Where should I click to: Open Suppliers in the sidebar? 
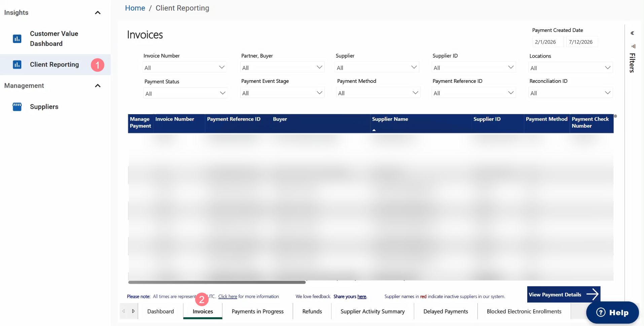click(x=55, y=107)
